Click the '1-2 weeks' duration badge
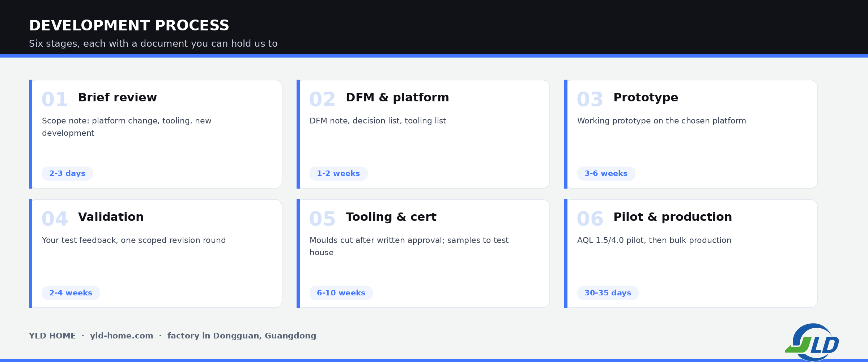 point(339,173)
